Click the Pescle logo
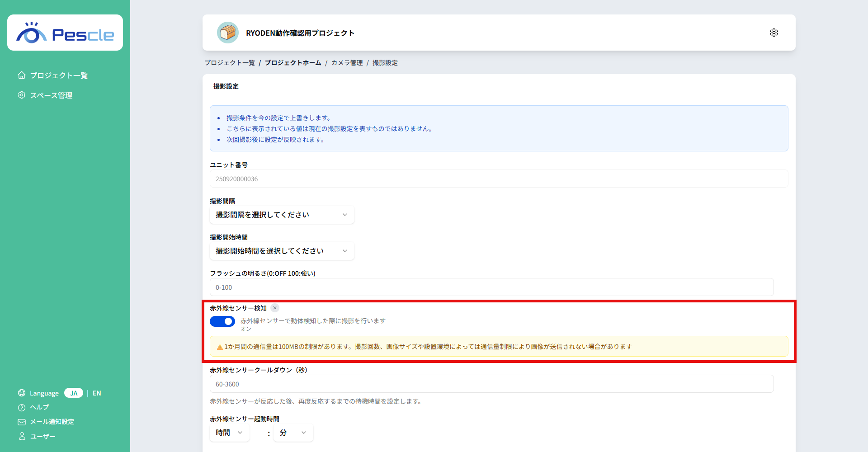Screen dimensions: 868x452 (x=65, y=33)
